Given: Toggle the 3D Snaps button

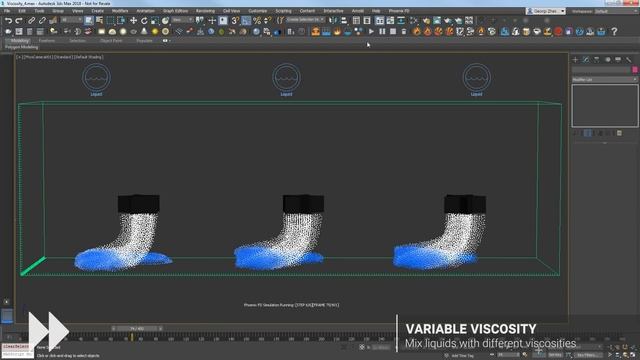Looking at the screenshot, I should tap(235, 20).
